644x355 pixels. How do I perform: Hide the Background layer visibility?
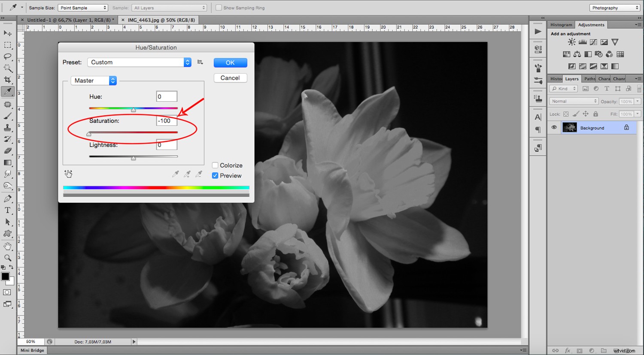(554, 128)
